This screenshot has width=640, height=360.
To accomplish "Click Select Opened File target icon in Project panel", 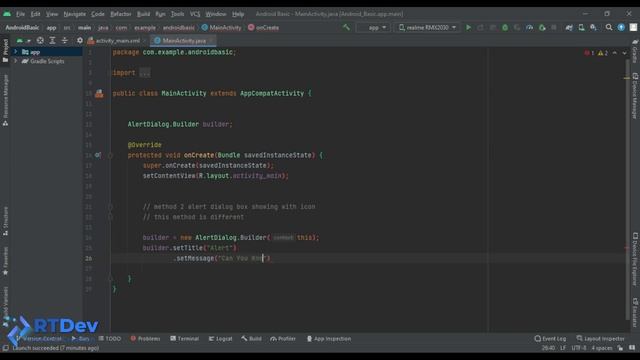I will click(x=40, y=40).
